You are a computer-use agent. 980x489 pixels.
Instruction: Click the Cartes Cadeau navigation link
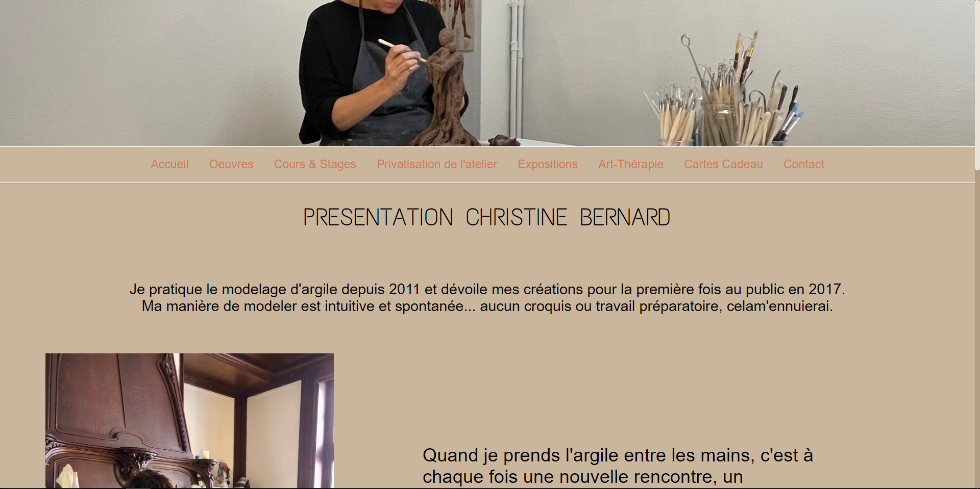[x=723, y=164]
